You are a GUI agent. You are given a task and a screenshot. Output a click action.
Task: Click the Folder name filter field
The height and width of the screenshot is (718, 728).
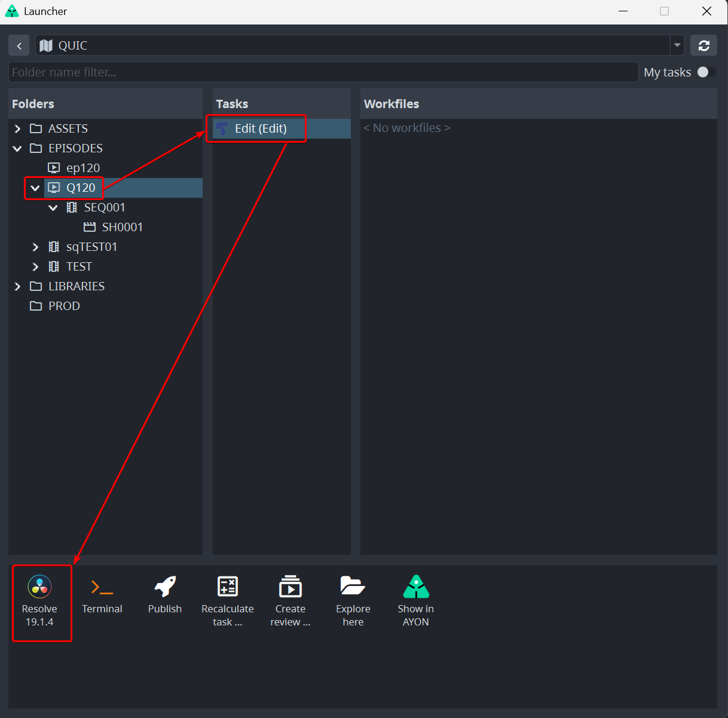click(x=323, y=72)
